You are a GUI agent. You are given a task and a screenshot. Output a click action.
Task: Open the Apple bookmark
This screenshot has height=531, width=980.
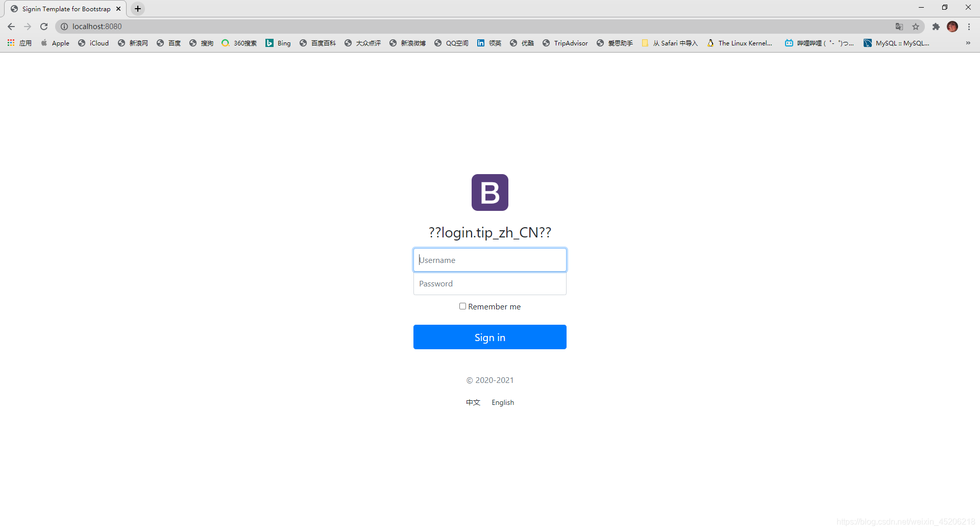[55, 43]
